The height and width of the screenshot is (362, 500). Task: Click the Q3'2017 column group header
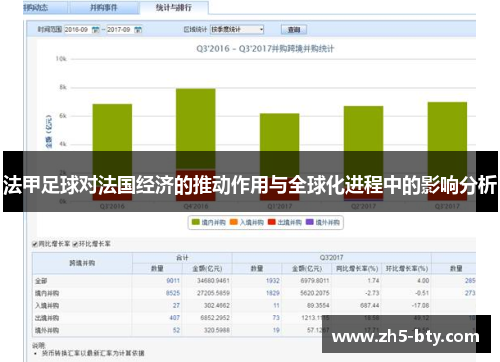[331, 257]
